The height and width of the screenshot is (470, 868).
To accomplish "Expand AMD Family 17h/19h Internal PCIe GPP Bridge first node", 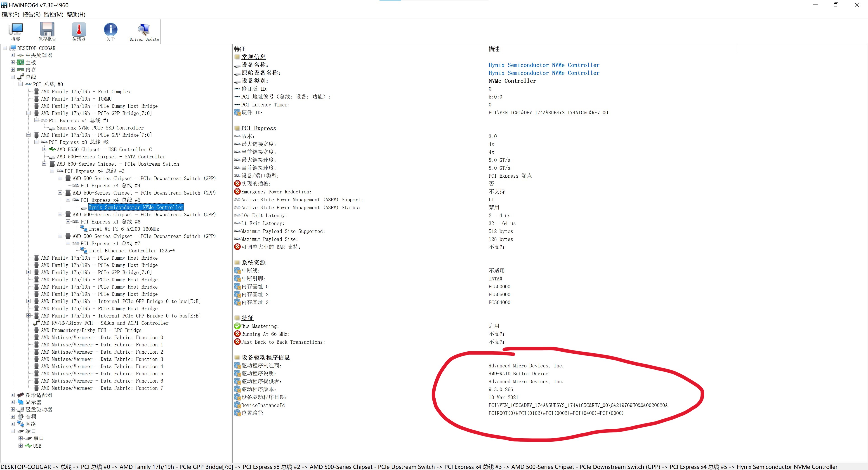I will click(28, 301).
